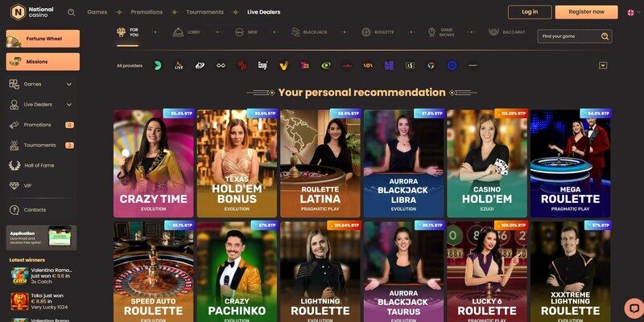Select the Live provider icon
This screenshot has width=644, height=322.
point(179,66)
